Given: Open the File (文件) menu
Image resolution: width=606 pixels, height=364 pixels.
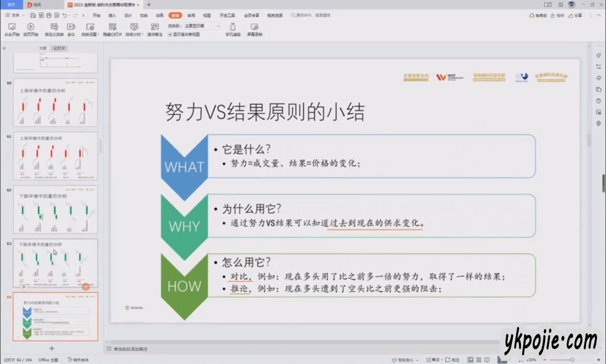Looking at the screenshot, I should [x=15, y=15].
